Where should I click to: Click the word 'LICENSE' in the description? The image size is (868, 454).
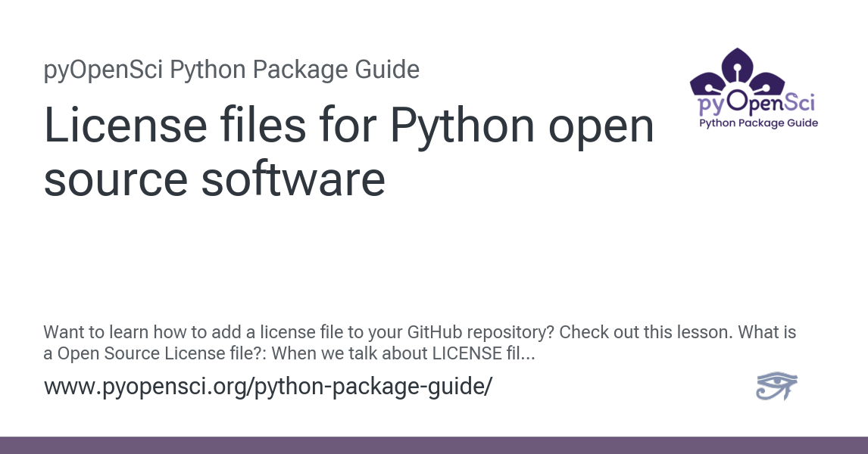click(467, 353)
